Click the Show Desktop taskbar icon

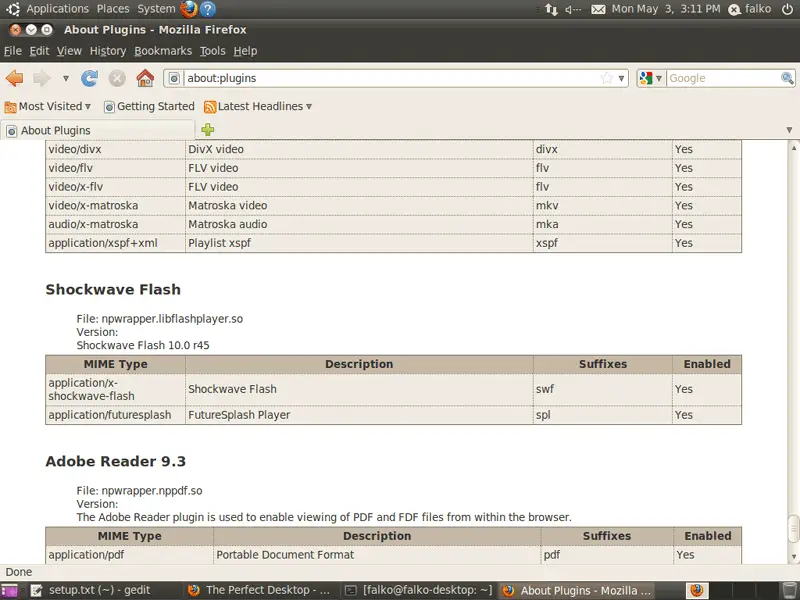pos(9,591)
